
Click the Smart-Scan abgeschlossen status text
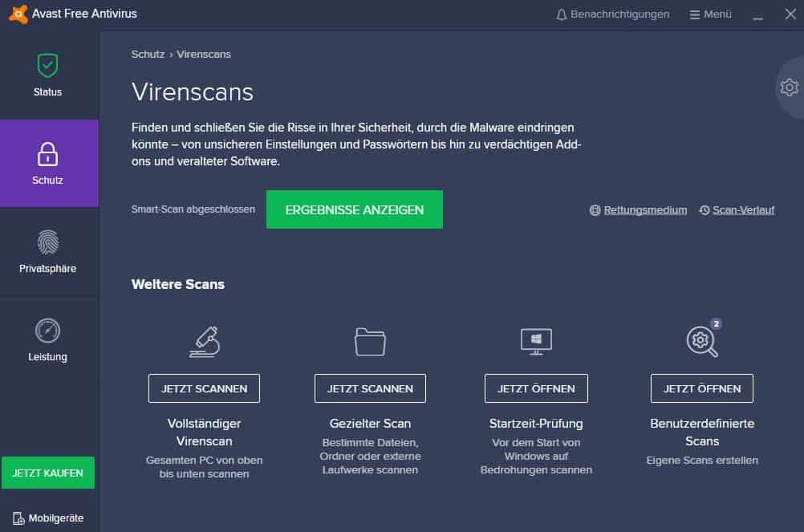tap(193, 209)
